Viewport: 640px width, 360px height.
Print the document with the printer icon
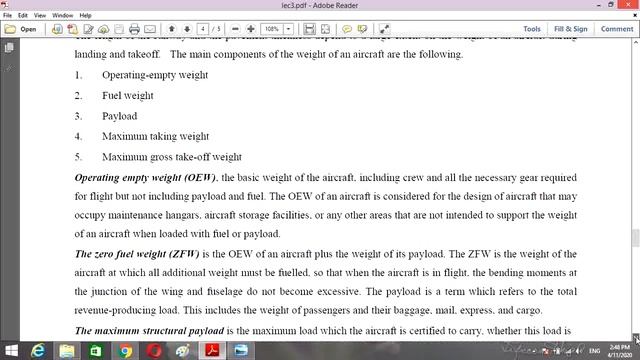pyautogui.click(x=134, y=29)
